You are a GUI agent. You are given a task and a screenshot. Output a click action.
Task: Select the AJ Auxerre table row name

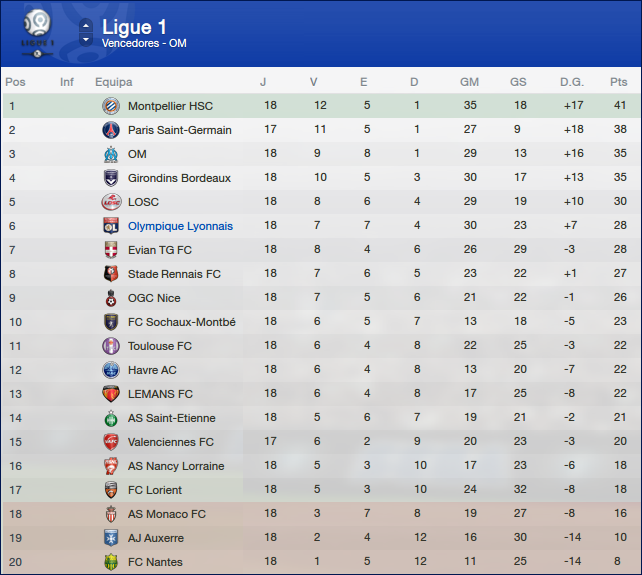[x=155, y=538]
